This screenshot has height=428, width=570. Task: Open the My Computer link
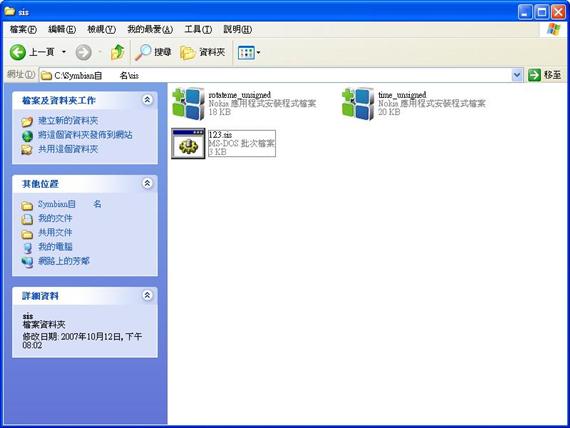tap(55, 247)
